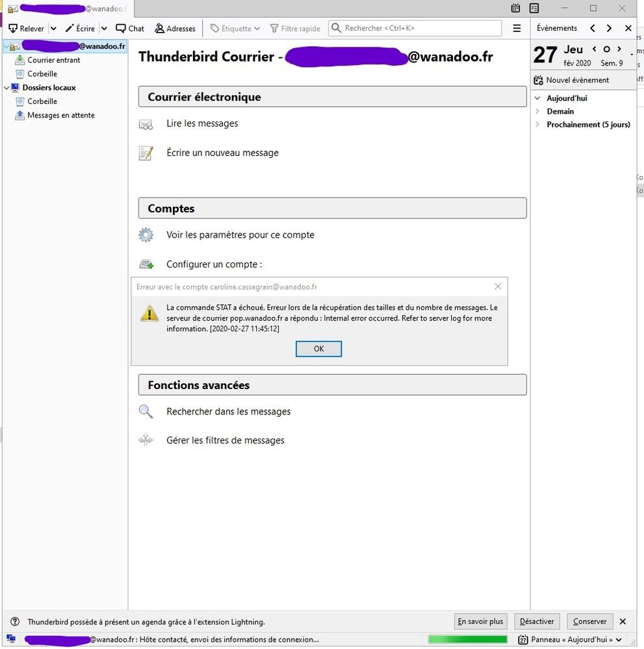Go to next in the Évènements header
Viewport: 644px width, 649px height.
click(x=609, y=28)
